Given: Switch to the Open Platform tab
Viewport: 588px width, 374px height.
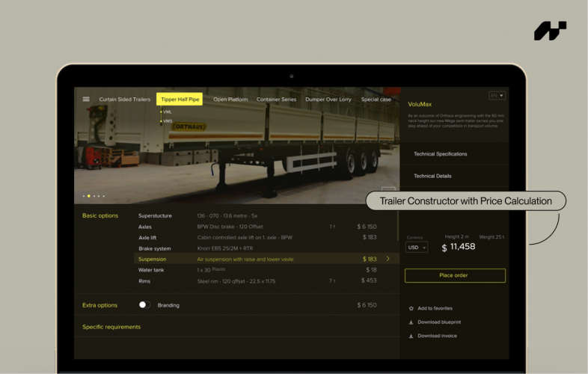Looking at the screenshot, I should tap(230, 99).
